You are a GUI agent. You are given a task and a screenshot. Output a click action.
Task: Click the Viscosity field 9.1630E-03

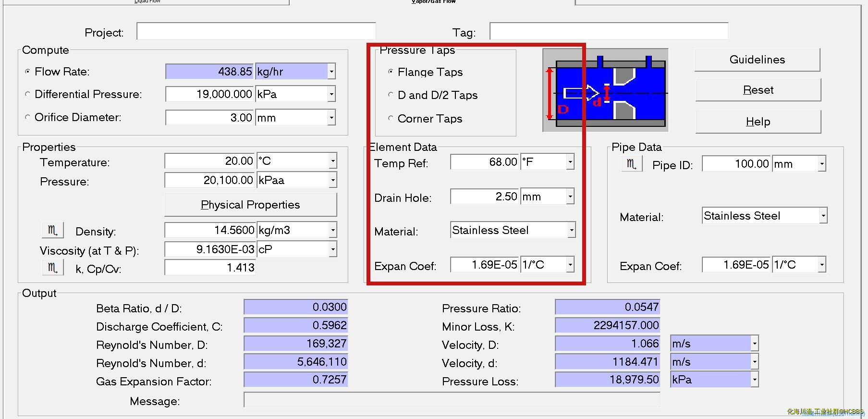pyautogui.click(x=210, y=249)
